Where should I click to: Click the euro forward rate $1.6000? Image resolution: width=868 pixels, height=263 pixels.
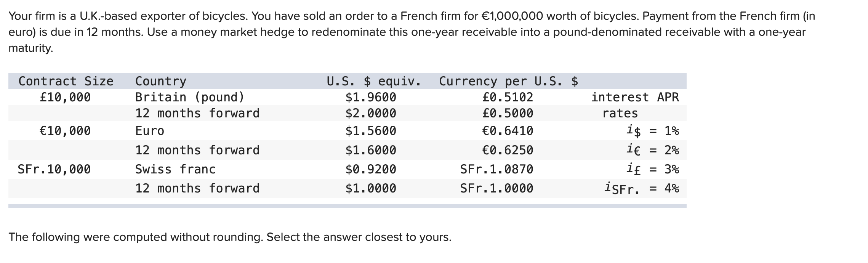(x=371, y=150)
